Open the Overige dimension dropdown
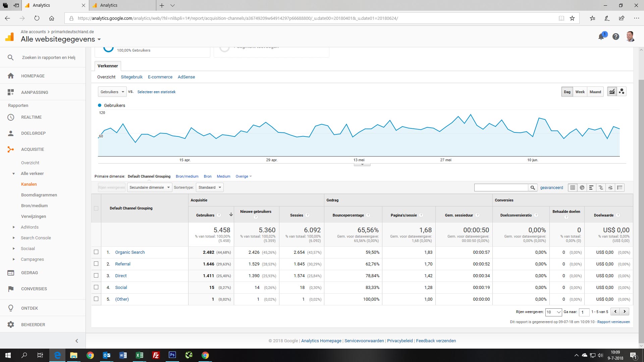Viewport: 644px width, 362px height. point(244,176)
